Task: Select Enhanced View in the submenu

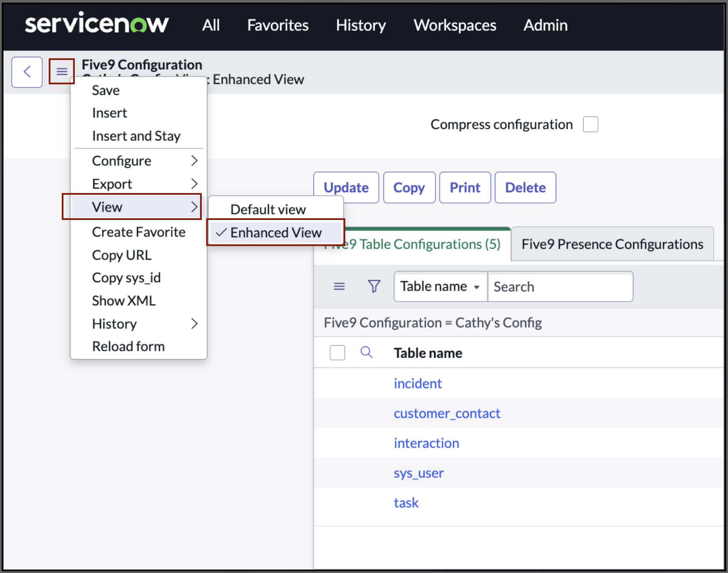Action: 276,233
